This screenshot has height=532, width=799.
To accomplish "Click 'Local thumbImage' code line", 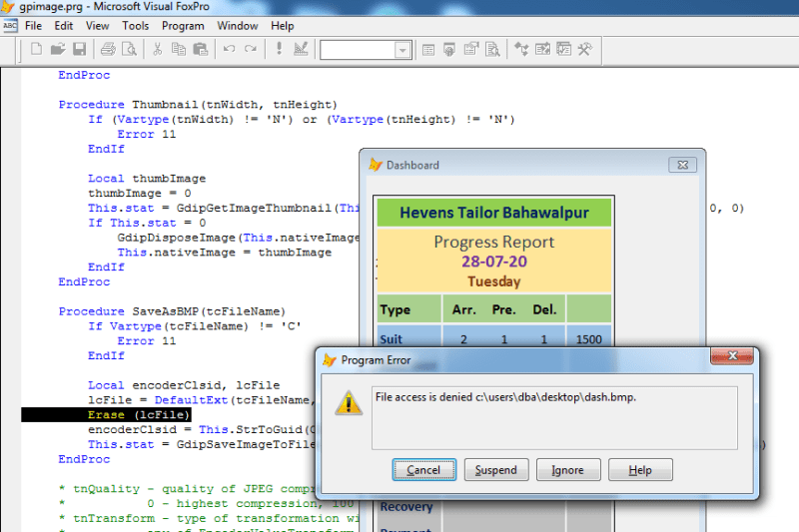I will tap(147, 179).
